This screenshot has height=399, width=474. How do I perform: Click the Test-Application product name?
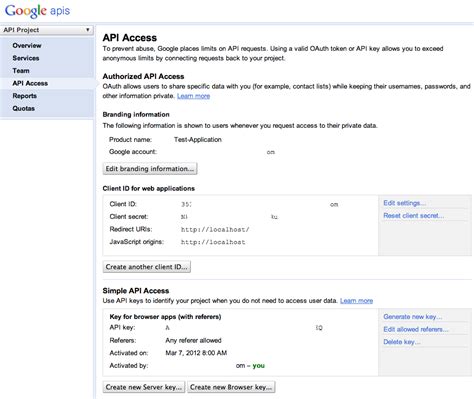pos(198,140)
